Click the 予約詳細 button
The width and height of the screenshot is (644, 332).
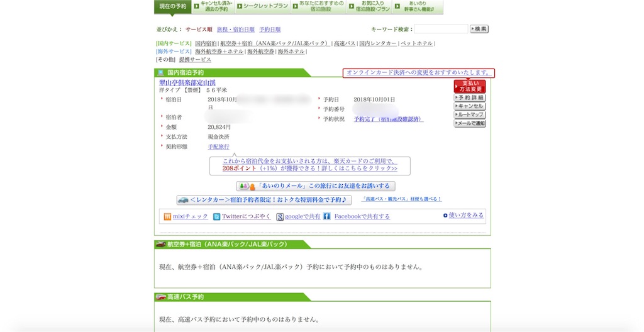(x=470, y=98)
